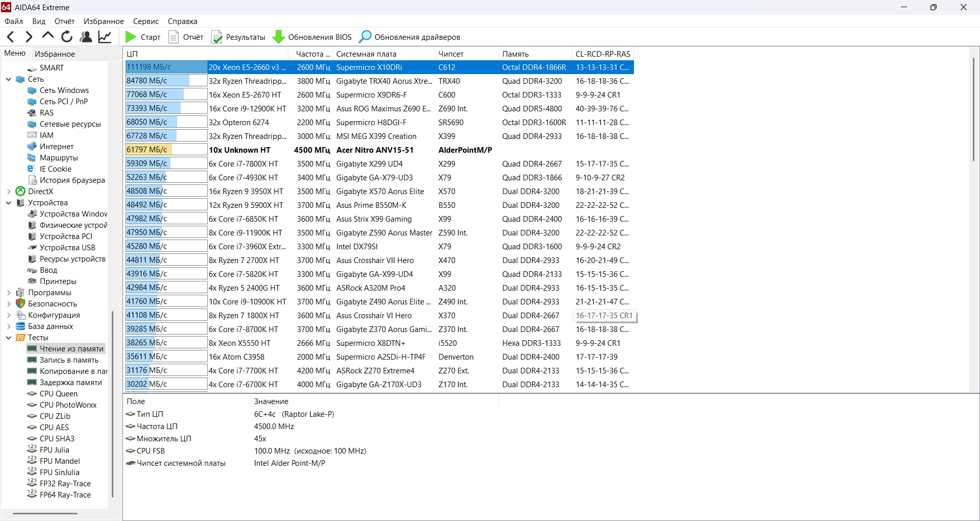Viewport: 980px width, 521px height.
Task: Click the circular refresh icon in the toolbar
Action: click(67, 37)
